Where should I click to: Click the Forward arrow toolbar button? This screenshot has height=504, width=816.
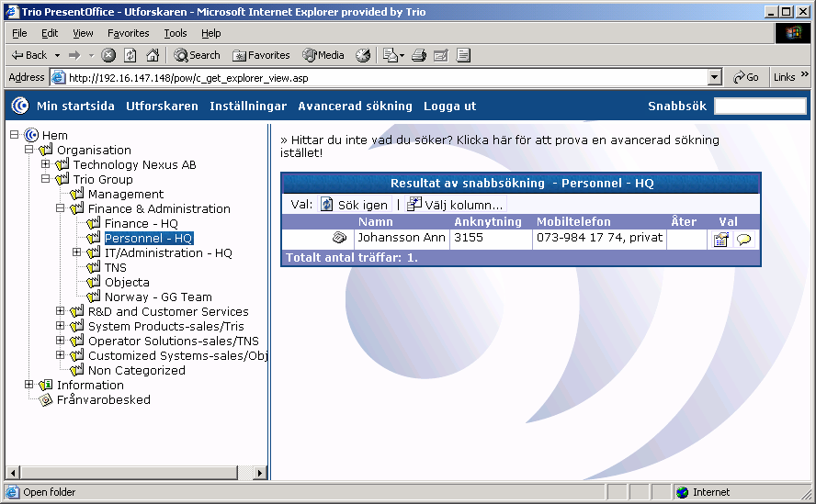pyautogui.click(x=75, y=55)
